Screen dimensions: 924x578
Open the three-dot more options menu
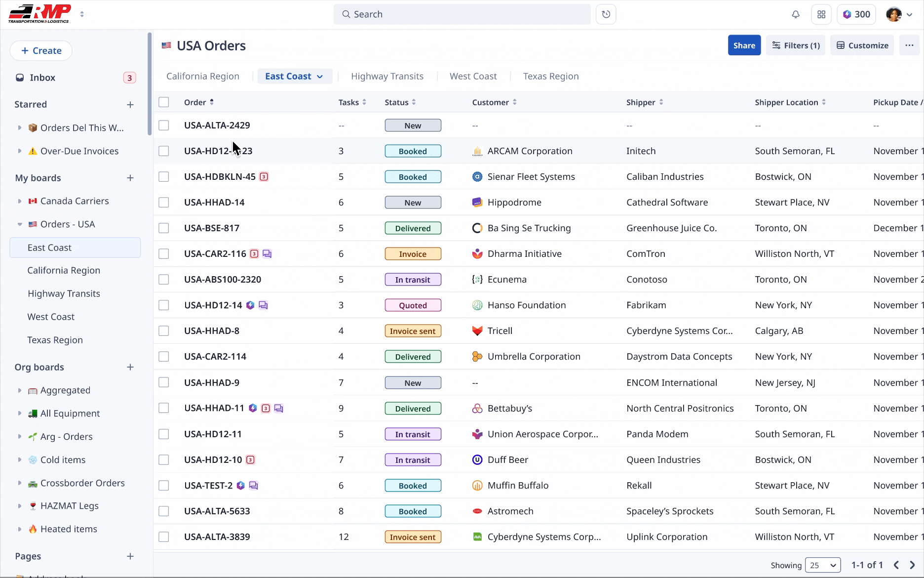coord(909,45)
